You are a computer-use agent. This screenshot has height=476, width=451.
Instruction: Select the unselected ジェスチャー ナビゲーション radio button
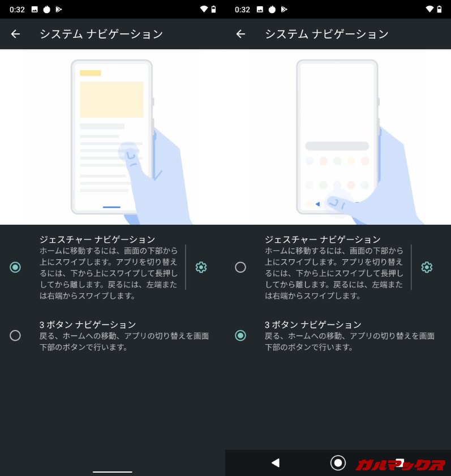click(240, 267)
